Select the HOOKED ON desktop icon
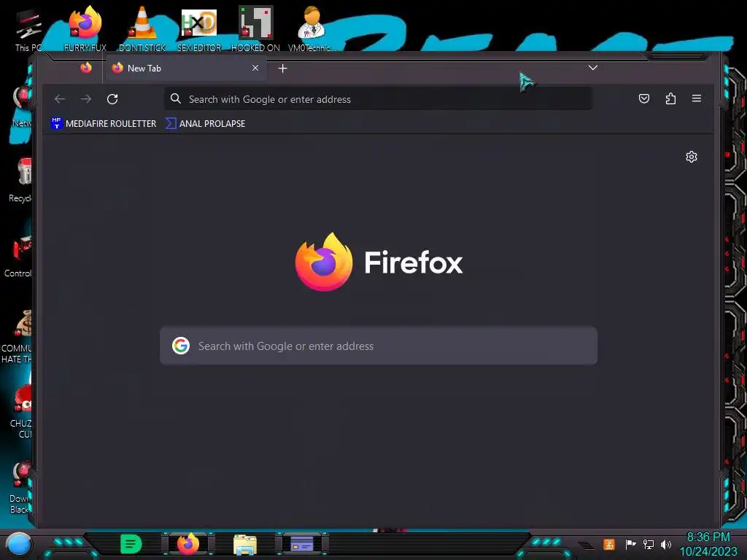The image size is (747, 560). click(255, 28)
